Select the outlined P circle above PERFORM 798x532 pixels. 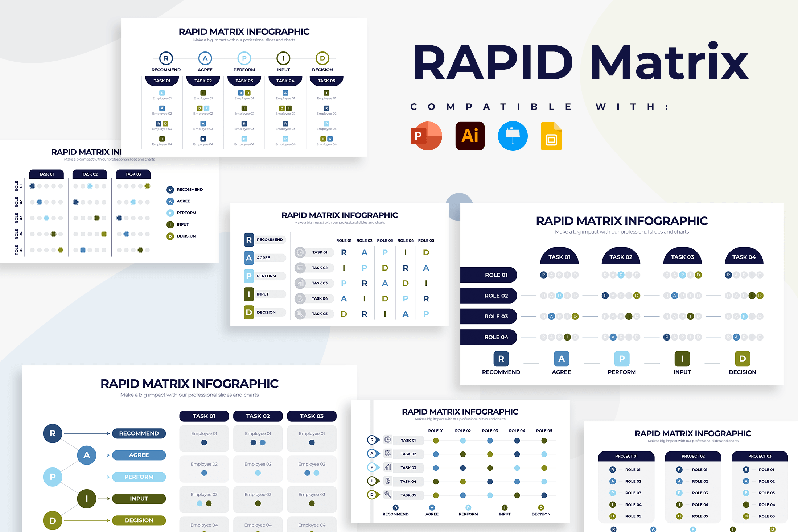(244, 58)
